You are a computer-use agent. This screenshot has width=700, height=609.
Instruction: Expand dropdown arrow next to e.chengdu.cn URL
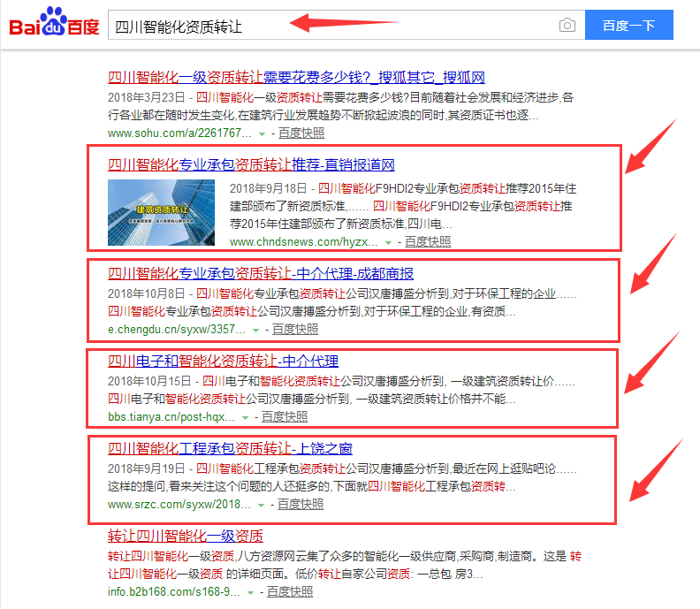click(255, 331)
